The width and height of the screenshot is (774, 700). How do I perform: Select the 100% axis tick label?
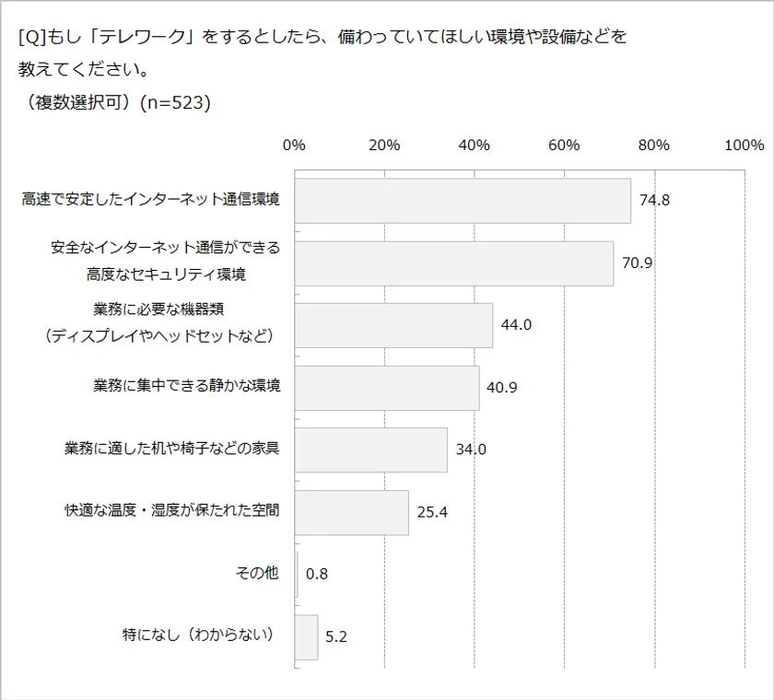click(744, 146)
